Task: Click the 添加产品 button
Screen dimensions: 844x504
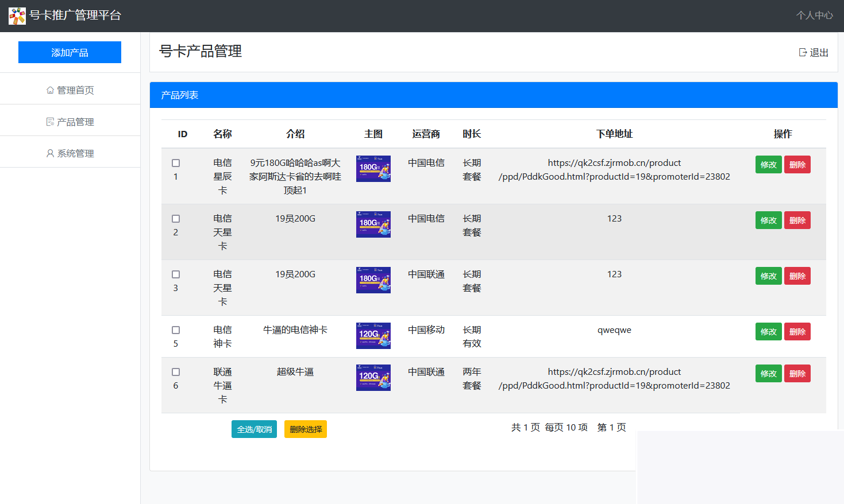Action: (70, 52)
